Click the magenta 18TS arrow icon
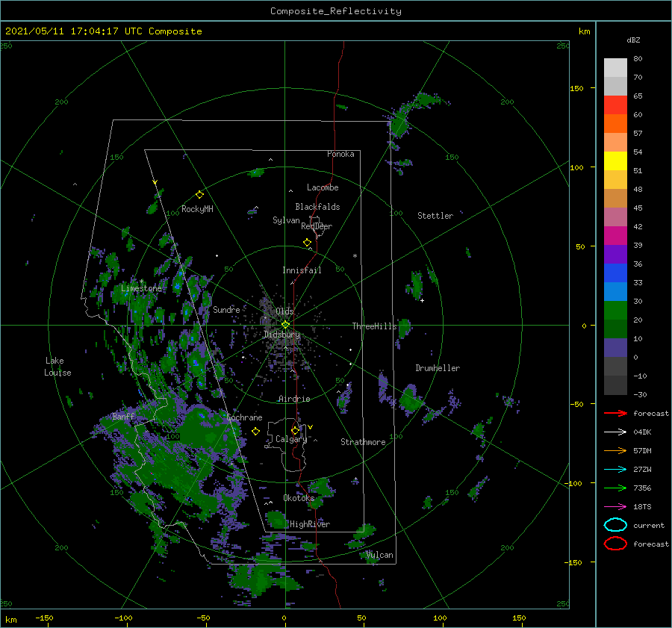The height and width of the screenshot is (628, 672). pyautogui.click(x=615, y=507)
